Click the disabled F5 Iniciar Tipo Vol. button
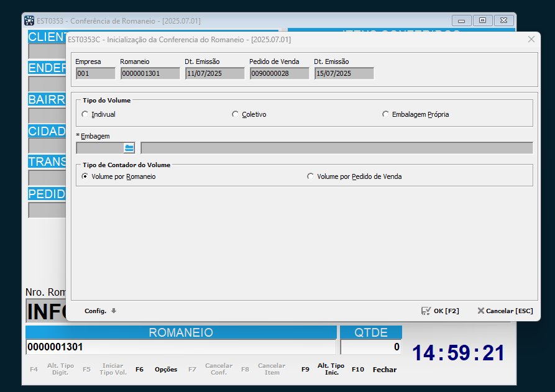The height and width of the screenshot is (392, 555). click(105, 369)
